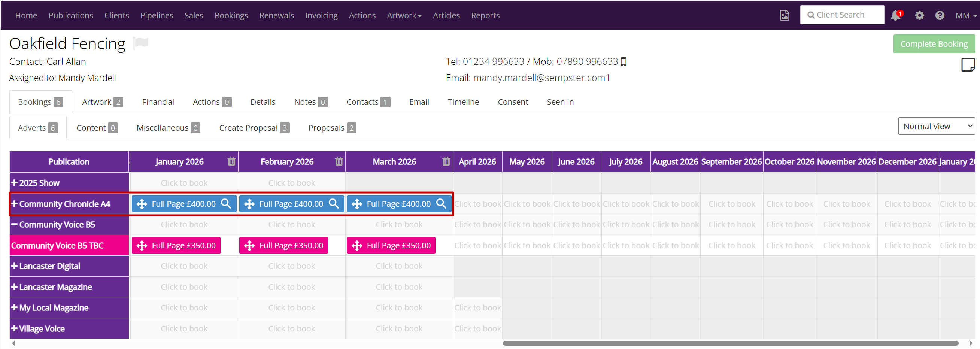Image resolution: width=980 pixels, height=349 pixels.
Task: Collapse the Community Voice B5 row
Action: [x=14, y=225]
